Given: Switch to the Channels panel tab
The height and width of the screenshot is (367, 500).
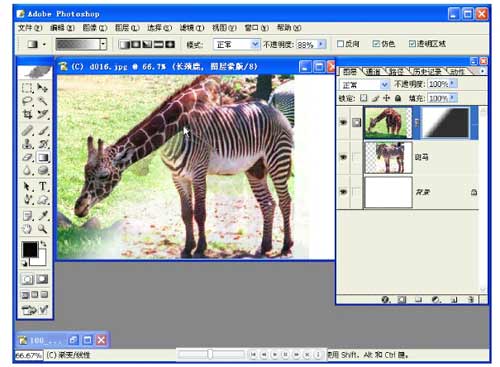Looking at the screenshot, I should coord(372,71).
